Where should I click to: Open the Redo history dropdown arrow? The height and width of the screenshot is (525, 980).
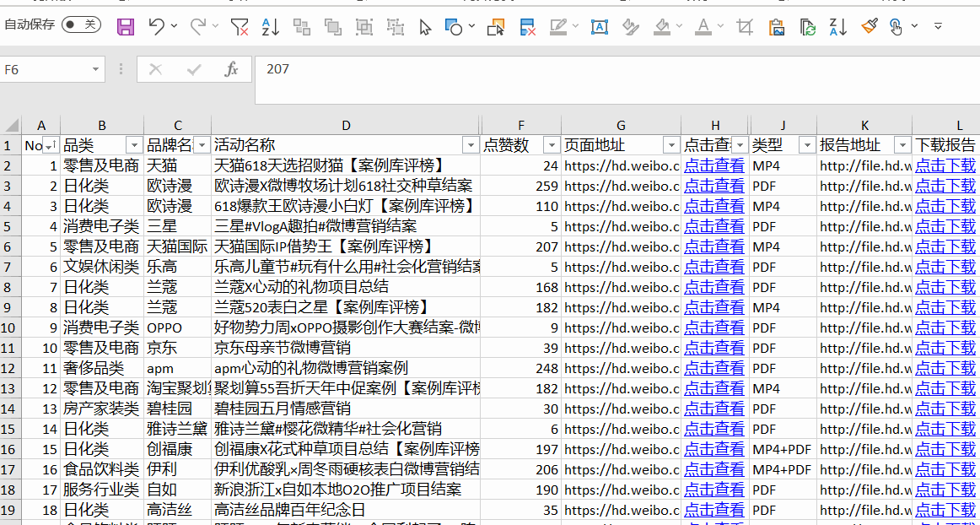216,26
